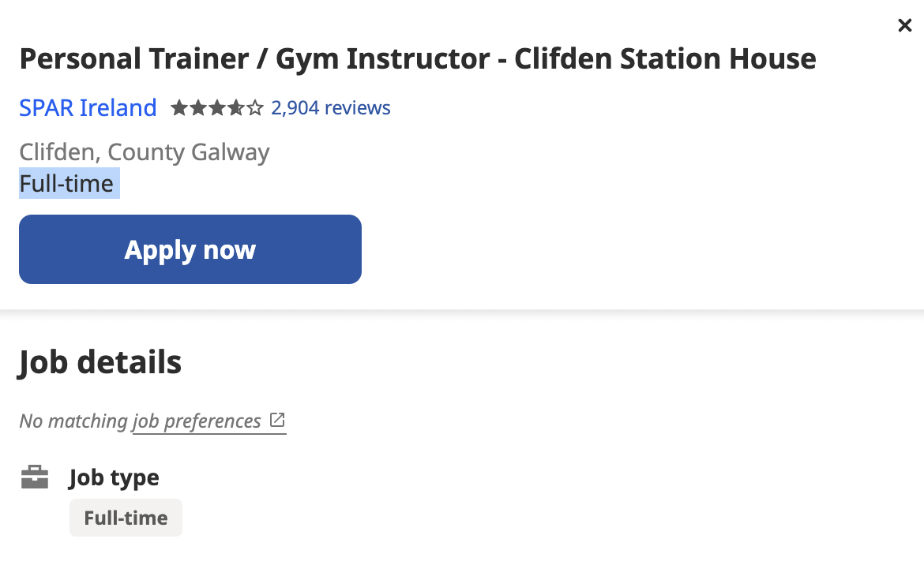This screenshot has height=565, width=924.
Task: Click the Personal Trainer job title
Action: pos(417,58)
